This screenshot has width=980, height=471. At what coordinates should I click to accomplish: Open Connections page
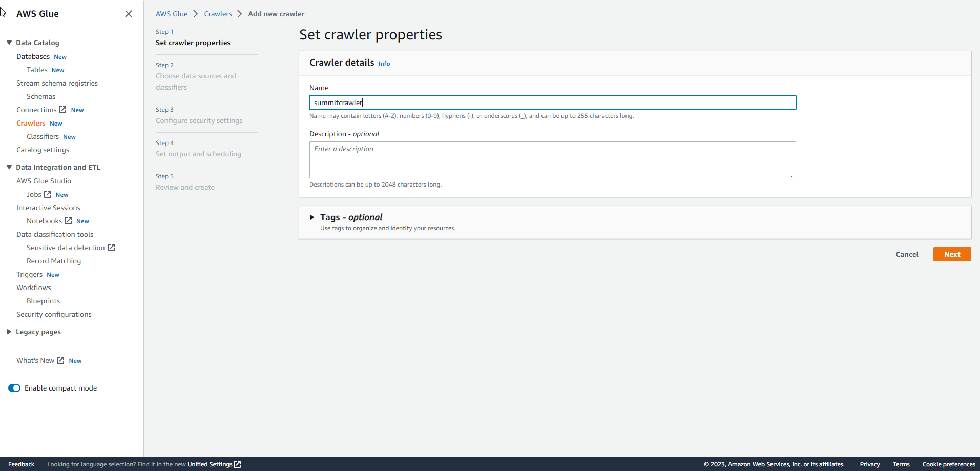[x=36, y=110]
